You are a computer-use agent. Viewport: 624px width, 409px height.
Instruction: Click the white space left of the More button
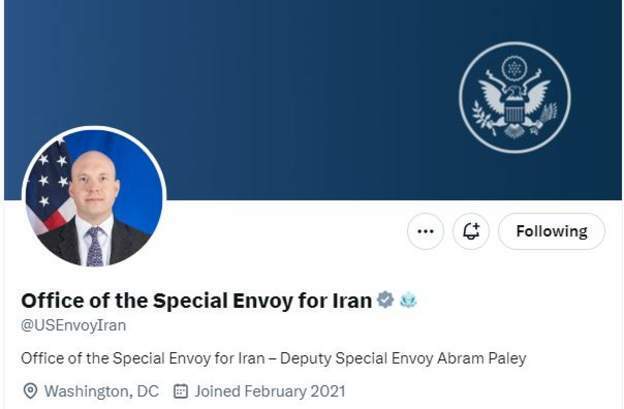coord(300,232)
